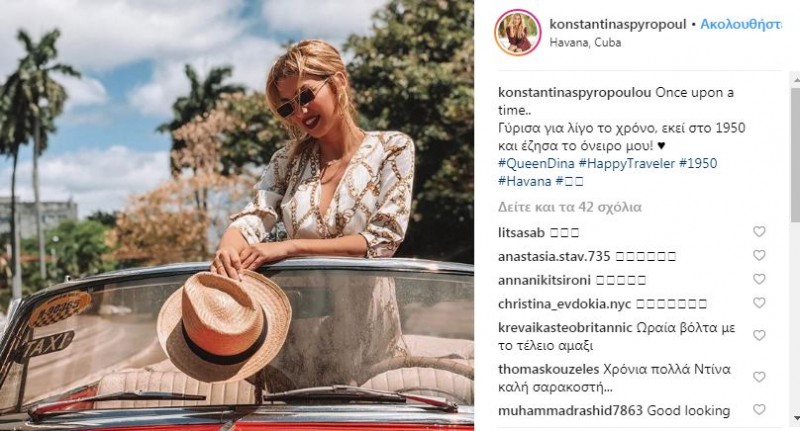
Task: Open the header username konstantinaspyropoul
Action: tap(618, 24)
